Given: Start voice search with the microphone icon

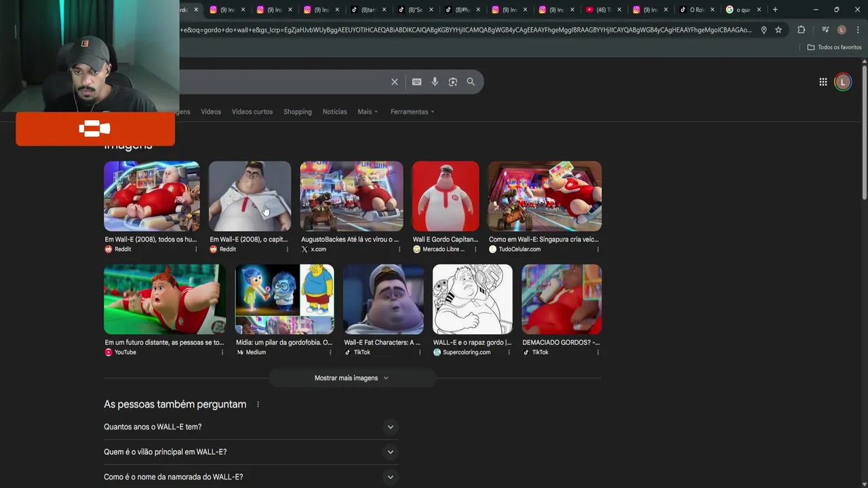Looking at the screenshot, I should tap(435, 82).
